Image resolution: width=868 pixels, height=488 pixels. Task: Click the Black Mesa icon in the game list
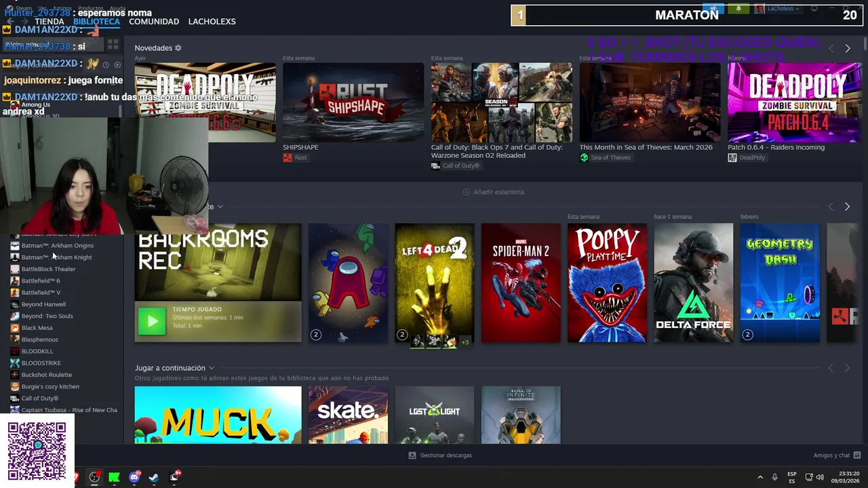tap(15, 328)
